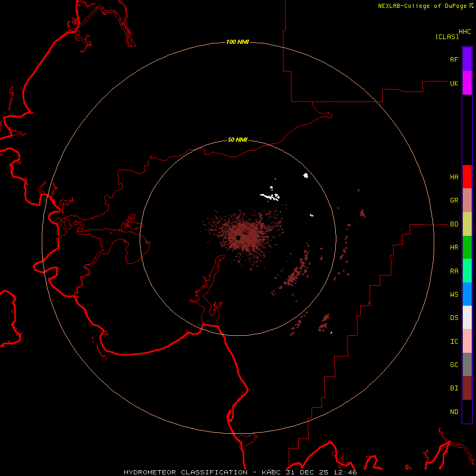Select the GC gray legend swatch

(467, 364)
